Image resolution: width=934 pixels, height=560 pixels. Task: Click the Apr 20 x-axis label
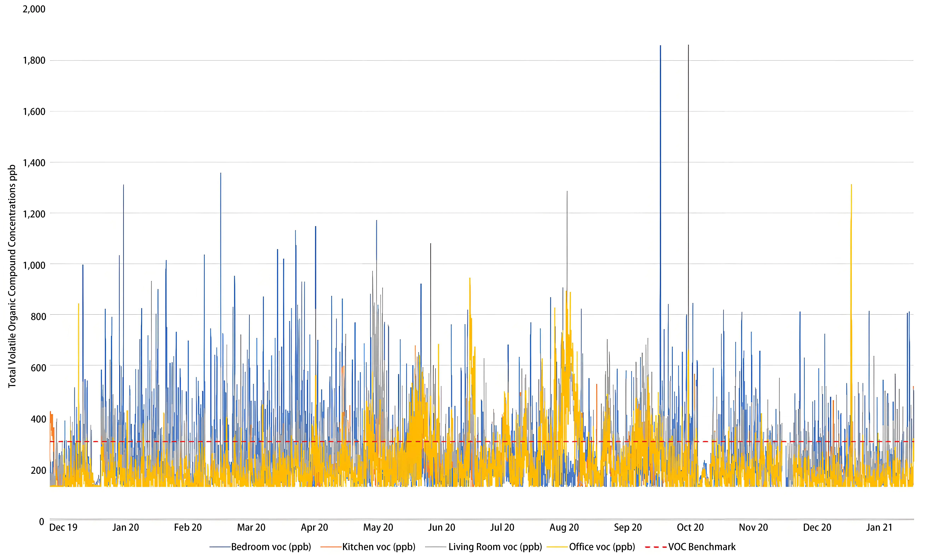[315, 527]
